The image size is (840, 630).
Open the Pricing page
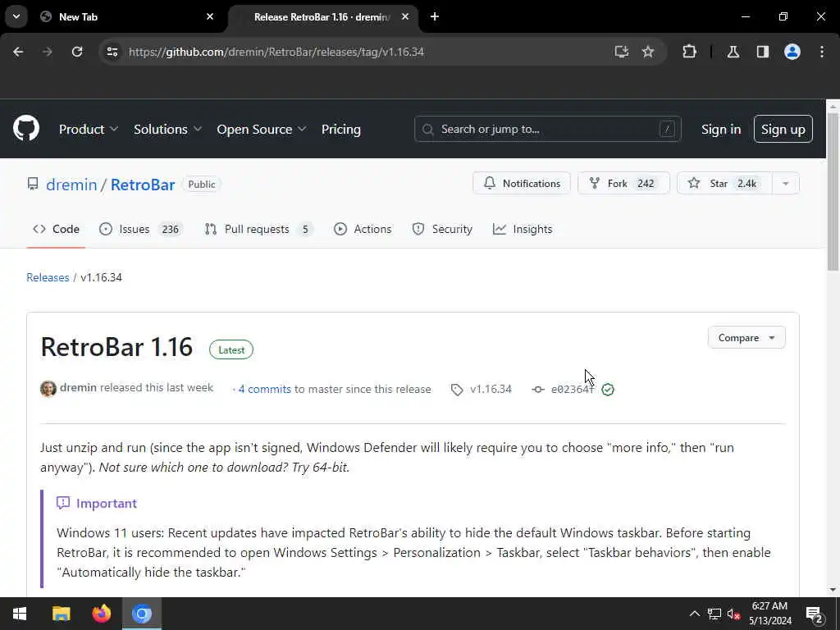tap(340, 129)
